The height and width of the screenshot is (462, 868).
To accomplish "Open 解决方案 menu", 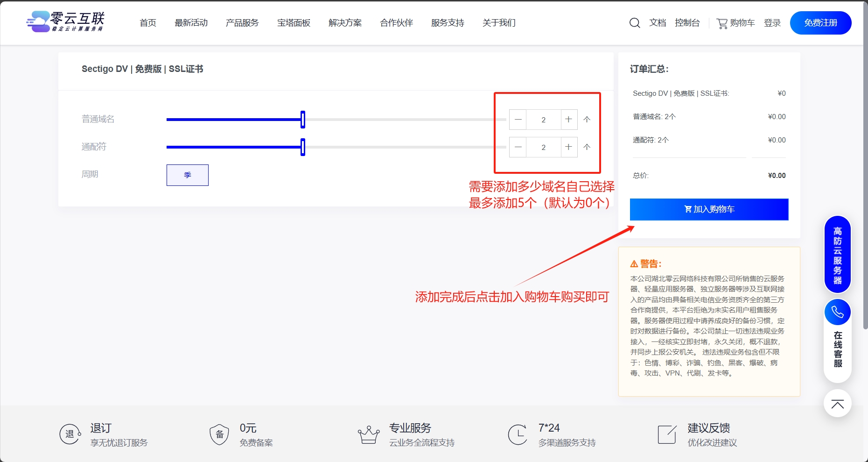I will tap(345, 23).
